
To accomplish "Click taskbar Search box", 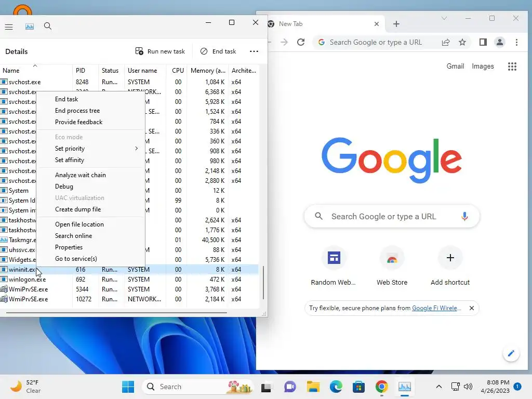I will (x=198, y=387).
